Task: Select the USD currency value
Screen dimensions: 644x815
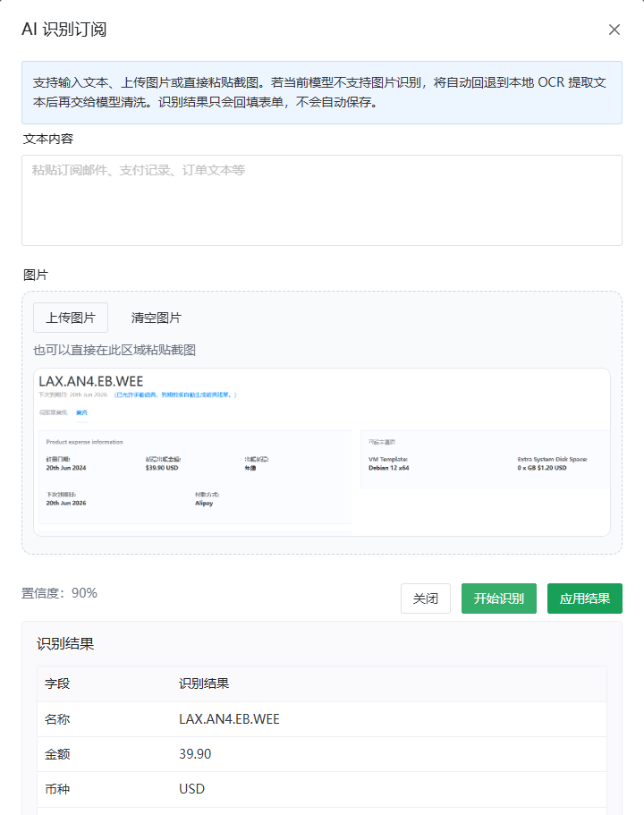Action: (191, 789)
